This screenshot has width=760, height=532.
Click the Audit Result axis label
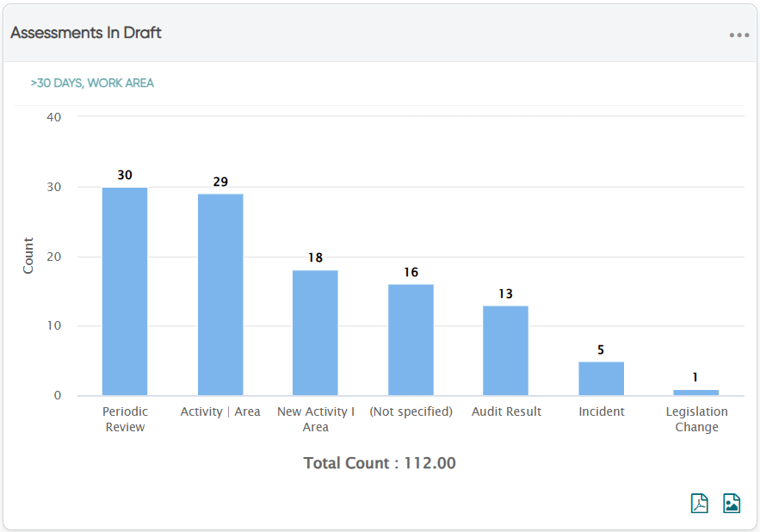[506, 411]
